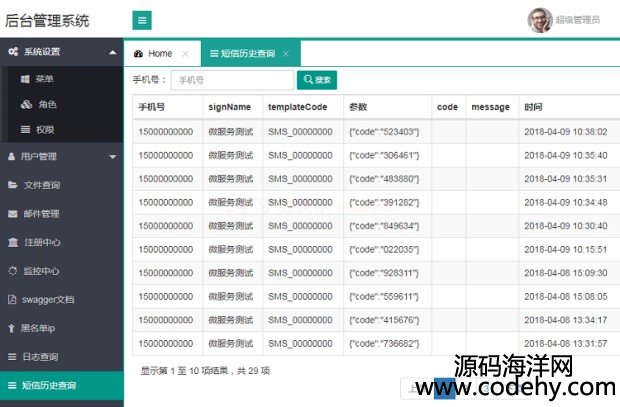Select 短信历史查询 in the sidebar
620x407 pixels.
[62, 385]
